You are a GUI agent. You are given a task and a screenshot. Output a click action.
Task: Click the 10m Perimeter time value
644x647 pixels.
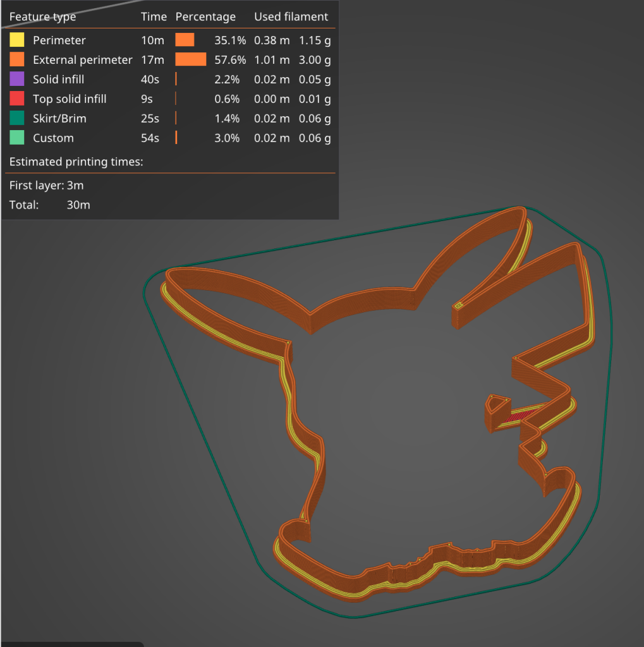[x=152, y=40]
